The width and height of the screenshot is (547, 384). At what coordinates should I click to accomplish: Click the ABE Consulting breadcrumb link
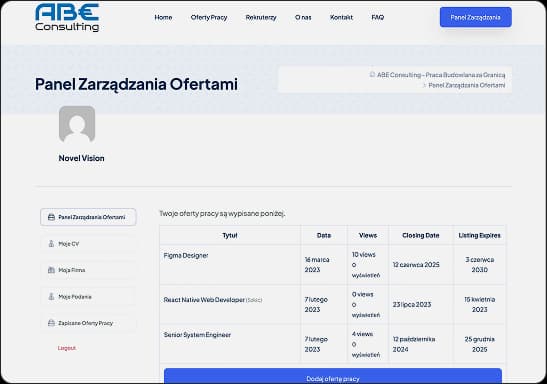(441, 75)
